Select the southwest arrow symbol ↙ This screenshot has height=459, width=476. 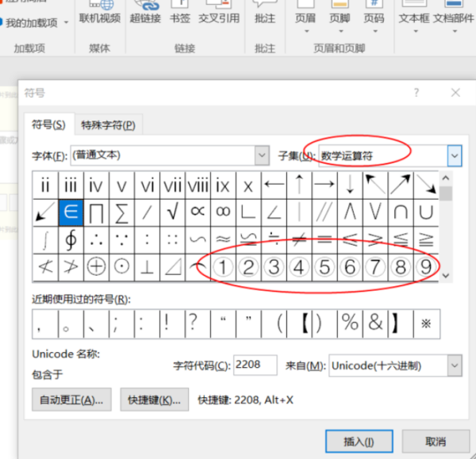click(45, 212)
